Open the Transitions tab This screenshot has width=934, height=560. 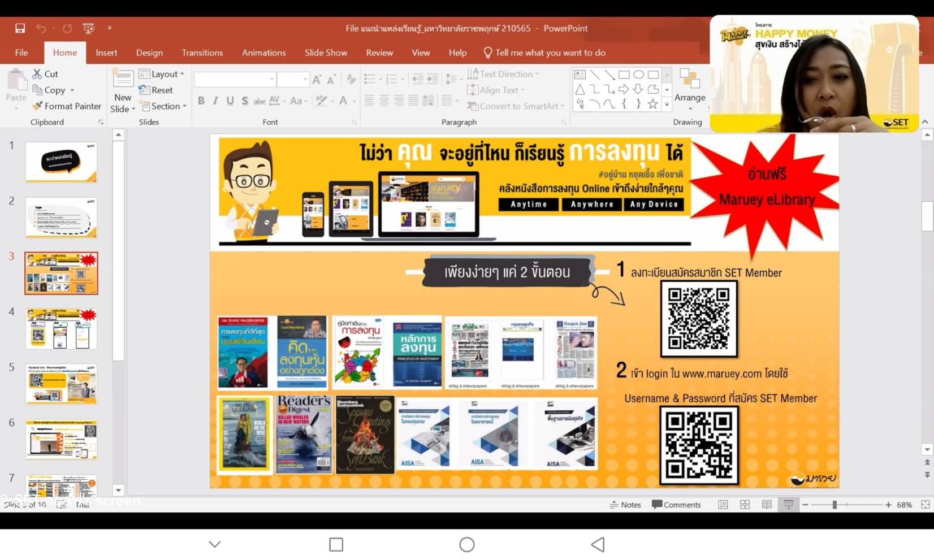coord(202,53)
